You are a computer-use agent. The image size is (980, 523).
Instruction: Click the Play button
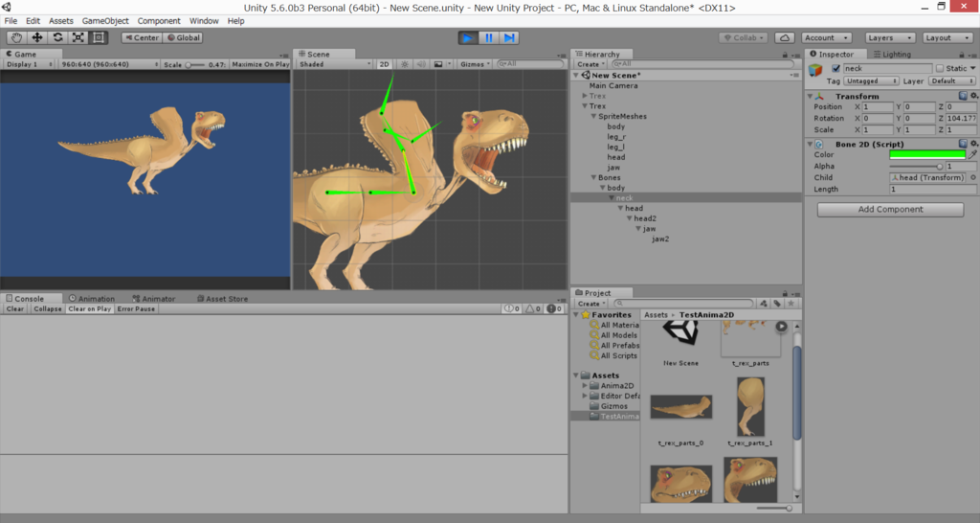(467, 37)
